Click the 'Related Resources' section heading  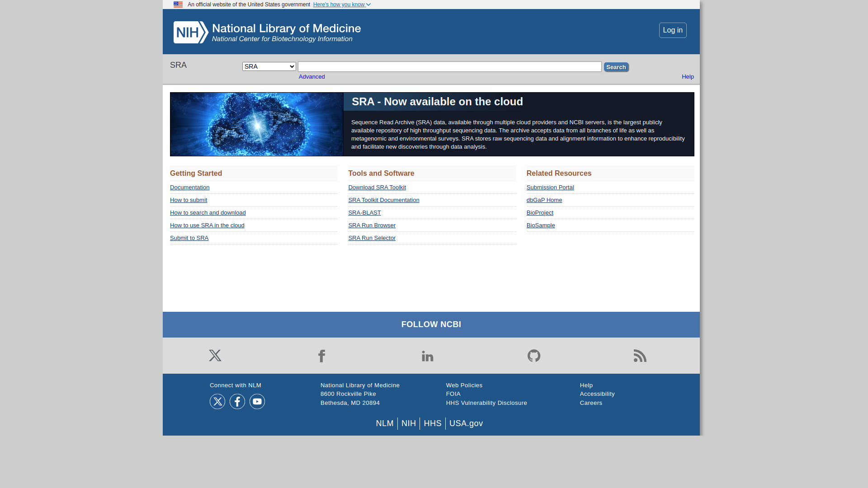pyautogui.click(x=559, y=174)
